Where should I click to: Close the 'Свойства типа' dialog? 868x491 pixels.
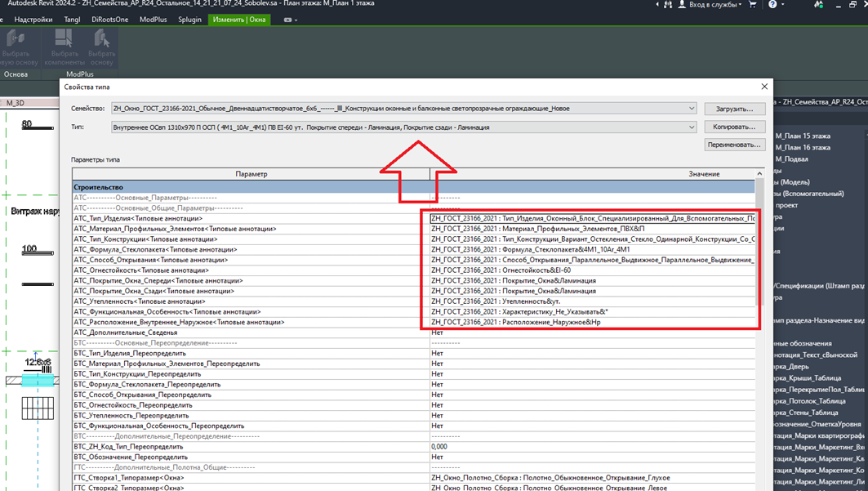click(764, 87)
